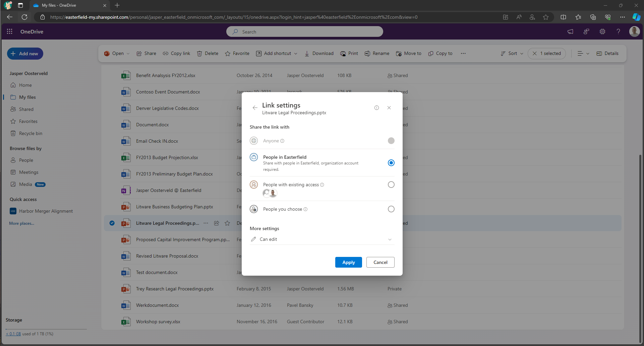Screen dimensions: 644x346
Task: Open the toolbar overflow ellipsis menu
Action: 463,53
